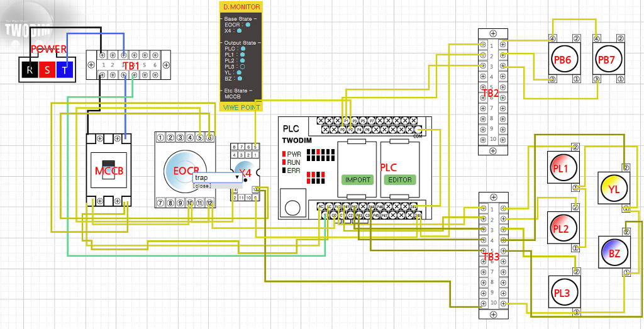Click PLC COM terminal at top right

tap(418, 130)
